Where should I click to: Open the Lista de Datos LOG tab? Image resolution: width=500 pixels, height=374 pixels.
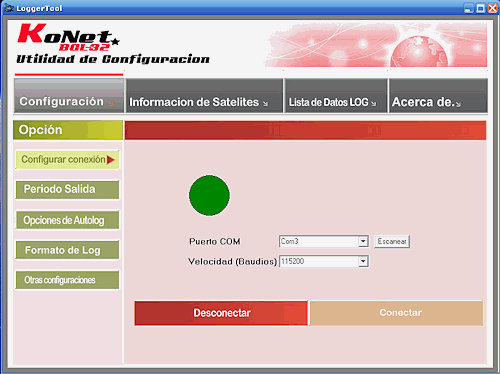pyautogui.click(x=336, y=96)
